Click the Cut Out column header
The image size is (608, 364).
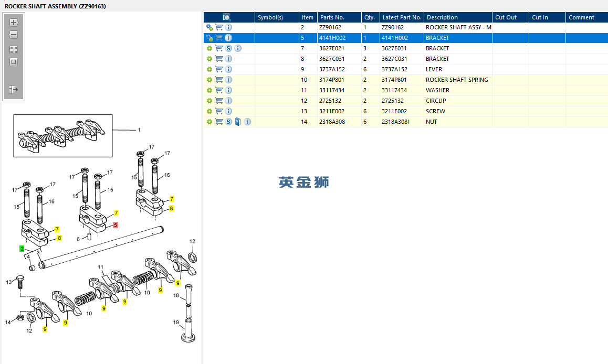click(x=510, y=17)
